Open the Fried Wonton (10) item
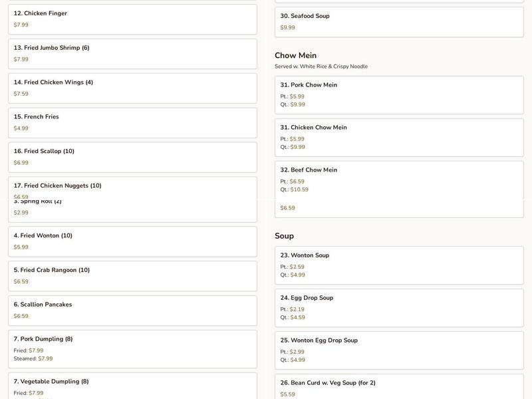This screenshot has width=532, height=399. (x=132, y=241)
